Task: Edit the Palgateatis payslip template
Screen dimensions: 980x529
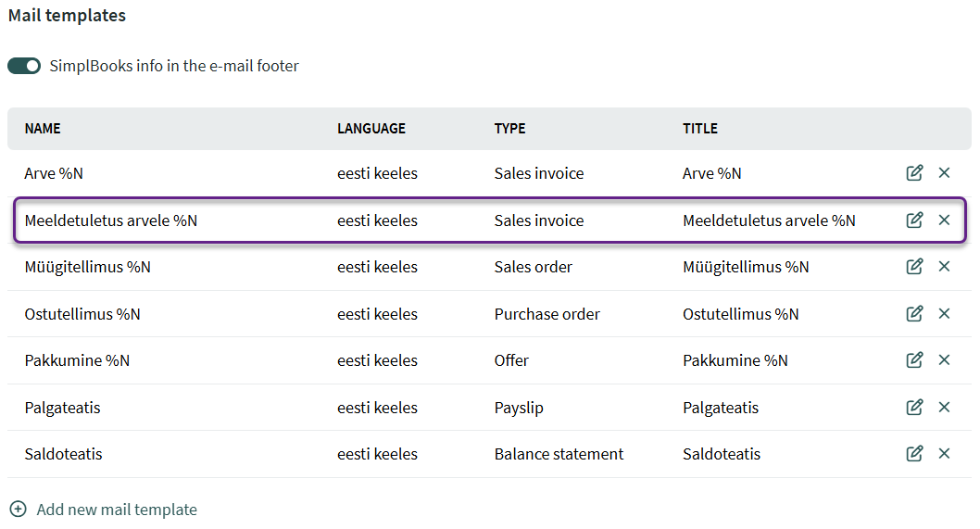Action: click(x=914, y=407)
